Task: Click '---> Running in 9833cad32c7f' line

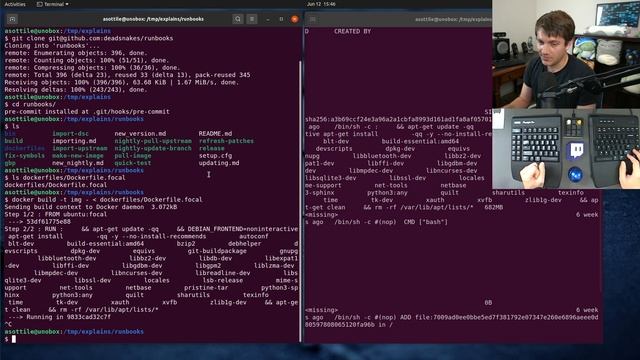Action: [59, 317]
